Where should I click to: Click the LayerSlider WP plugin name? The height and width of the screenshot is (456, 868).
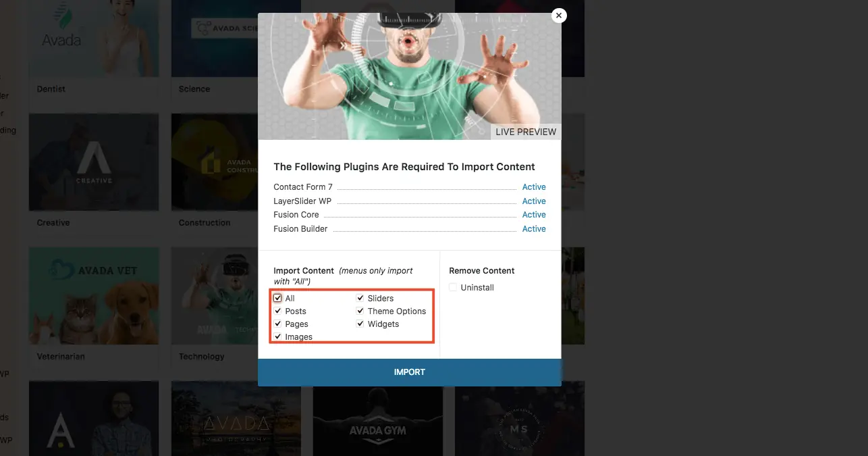point(302,201)
